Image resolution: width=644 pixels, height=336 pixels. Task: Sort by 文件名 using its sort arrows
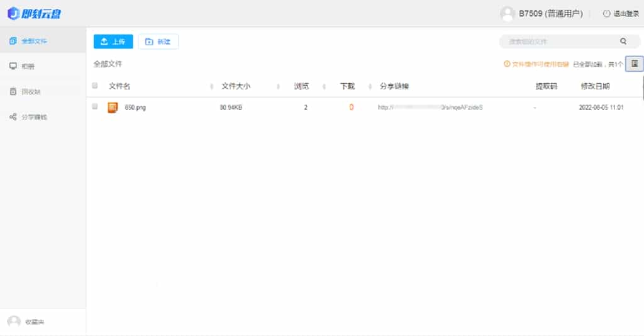[212, 86]
